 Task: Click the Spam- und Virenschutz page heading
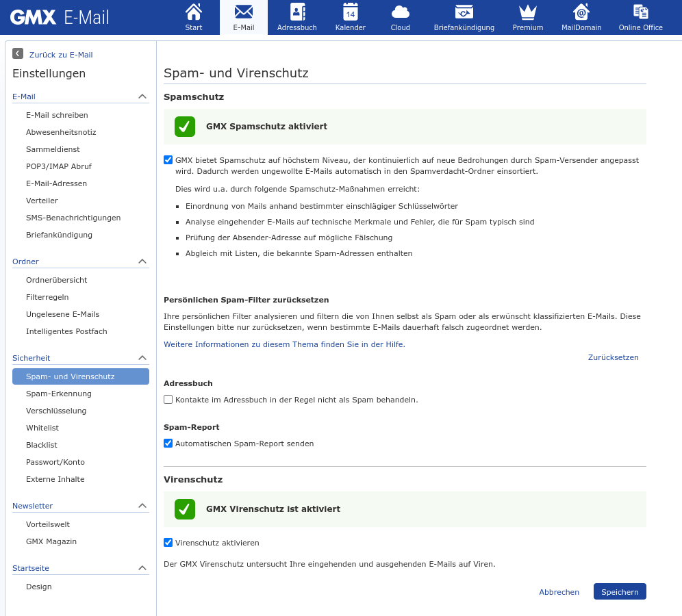click(x=236, y=73)
